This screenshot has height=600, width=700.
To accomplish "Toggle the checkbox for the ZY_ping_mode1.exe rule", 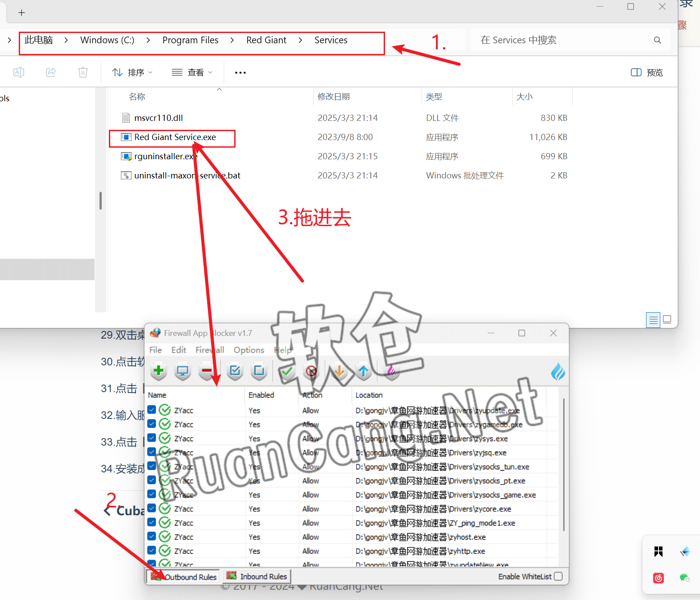I will tap(152, 522).
